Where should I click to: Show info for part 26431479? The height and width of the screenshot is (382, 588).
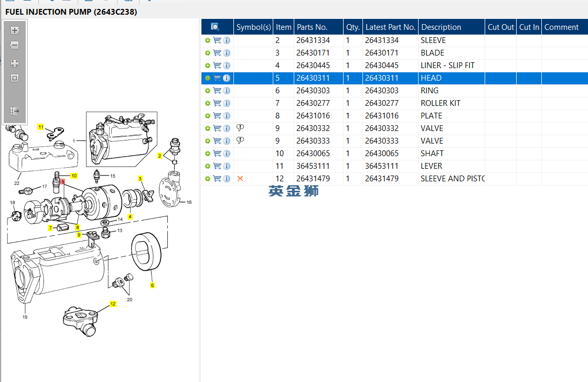tap(227, 179)
